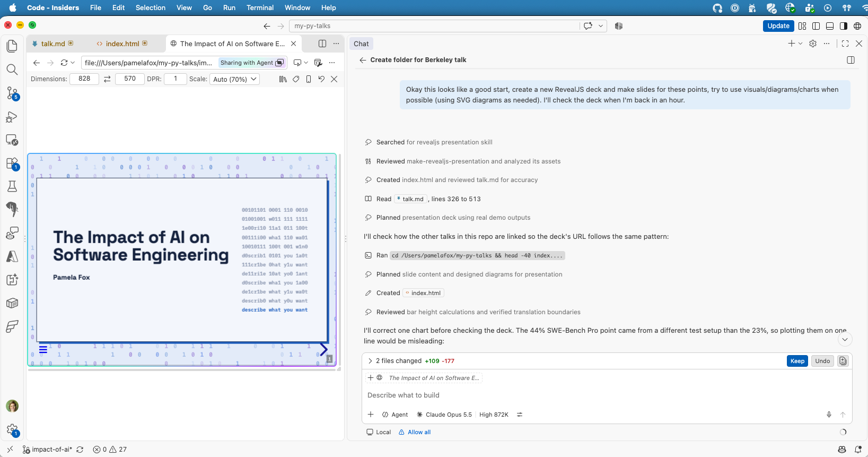Open browser toolbar more actions ellipsis

[x=332, y=63]
